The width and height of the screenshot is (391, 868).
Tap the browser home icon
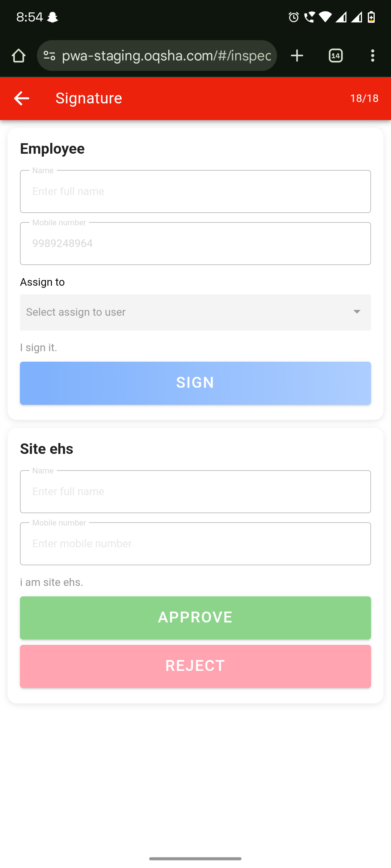click(18, 56)
